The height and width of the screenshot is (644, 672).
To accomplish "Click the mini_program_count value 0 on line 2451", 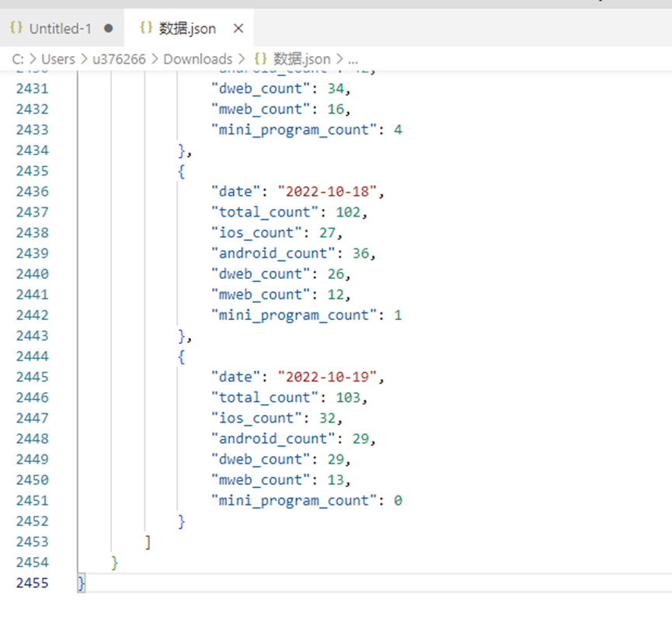I will click(x=399, y=500).
